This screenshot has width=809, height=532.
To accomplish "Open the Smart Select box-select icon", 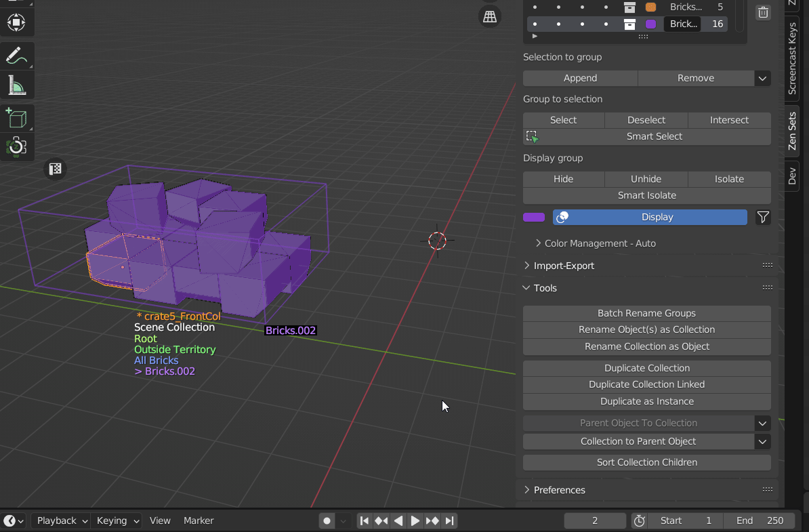I will pyautogui.click(x=532, y=136).
